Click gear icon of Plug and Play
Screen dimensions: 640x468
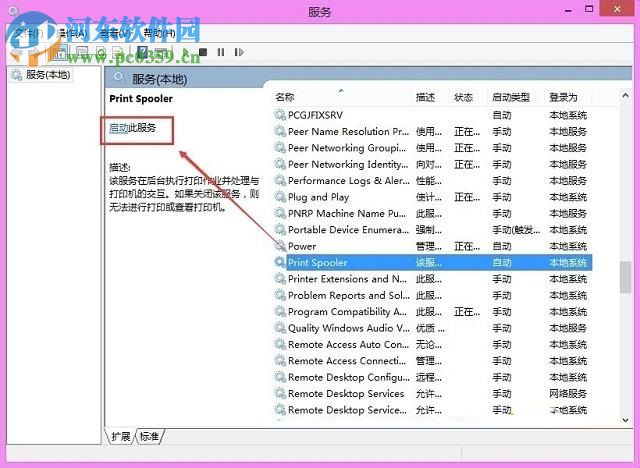click(280, 197)
